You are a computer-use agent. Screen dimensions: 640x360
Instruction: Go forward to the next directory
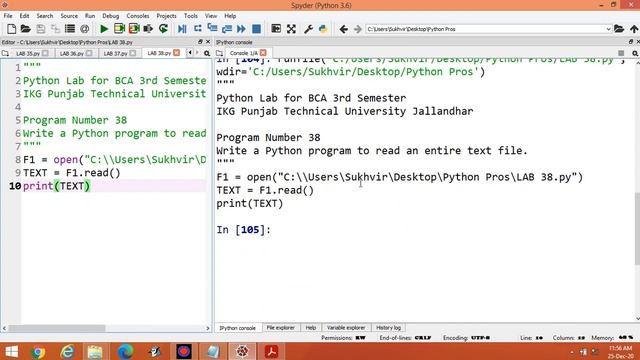click(358, 29)
